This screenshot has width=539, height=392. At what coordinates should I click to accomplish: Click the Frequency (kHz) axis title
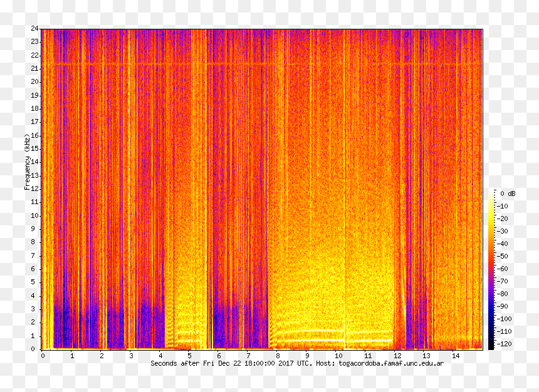pos(27,162)
